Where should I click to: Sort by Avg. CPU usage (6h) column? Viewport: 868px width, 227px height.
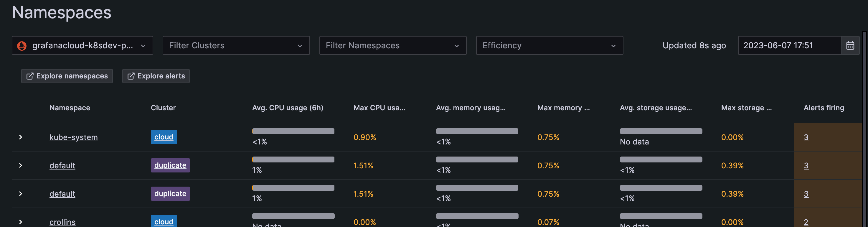point(288,108)
